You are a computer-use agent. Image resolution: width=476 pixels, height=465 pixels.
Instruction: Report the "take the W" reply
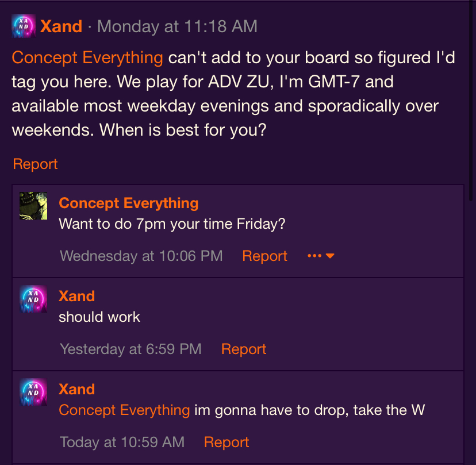[x=227, y=442]
